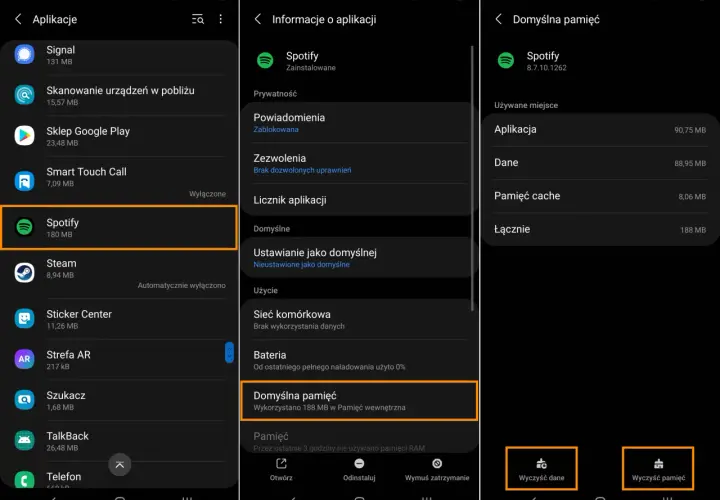The width and height of the screenshot is (720, 500).
Task: Tap Spotify version 8.7.10.1262 text
Action: click(x=546, y=67)
